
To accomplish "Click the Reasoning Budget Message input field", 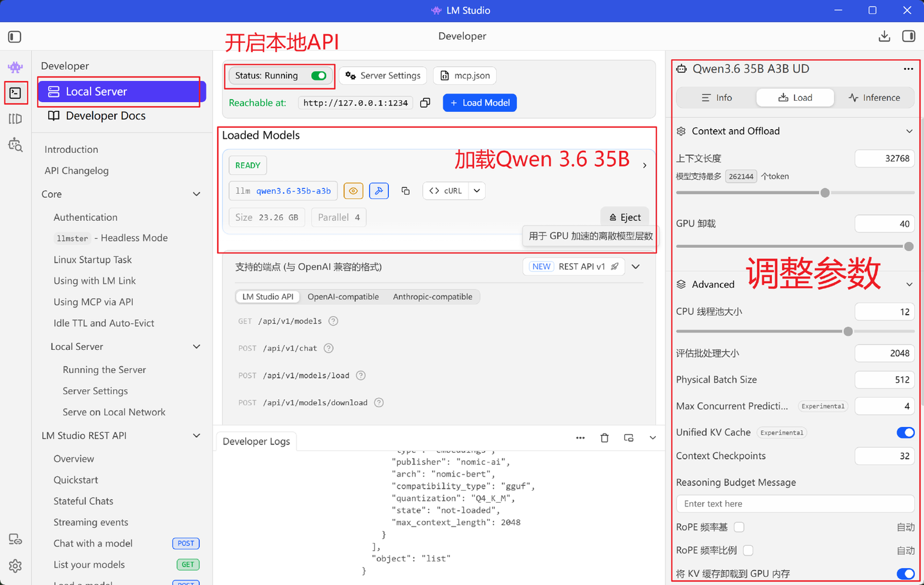I will point(795,504).
